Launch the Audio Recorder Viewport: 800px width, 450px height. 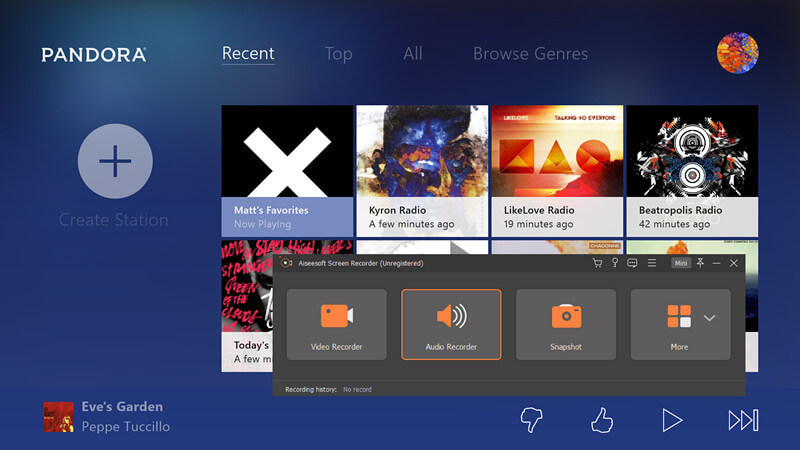[x=451, y=324]
